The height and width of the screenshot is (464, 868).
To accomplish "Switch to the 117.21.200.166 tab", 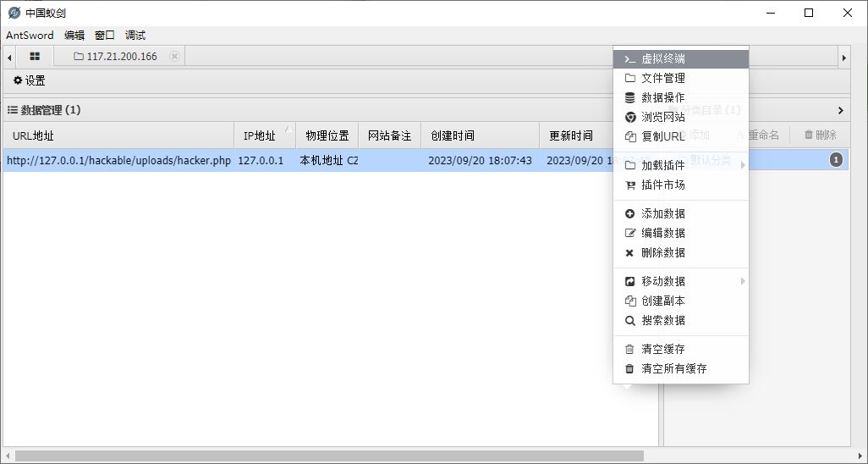I will tap(121, 57).
